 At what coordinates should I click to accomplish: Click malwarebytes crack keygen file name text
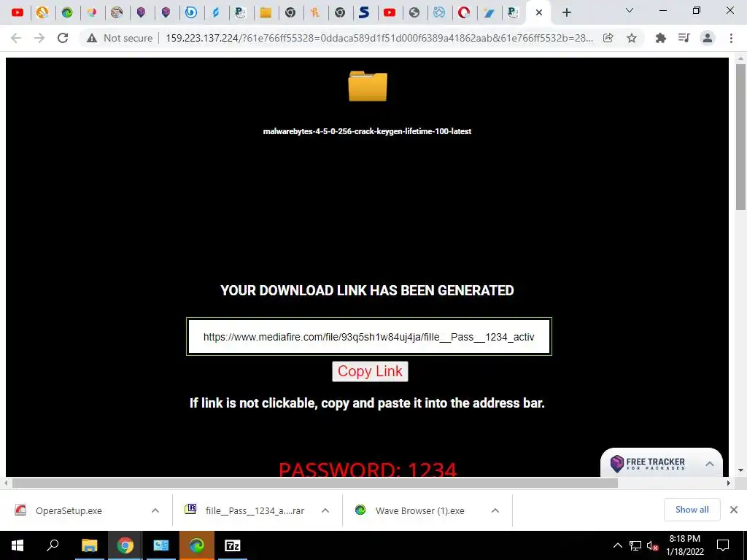[368, 131]
